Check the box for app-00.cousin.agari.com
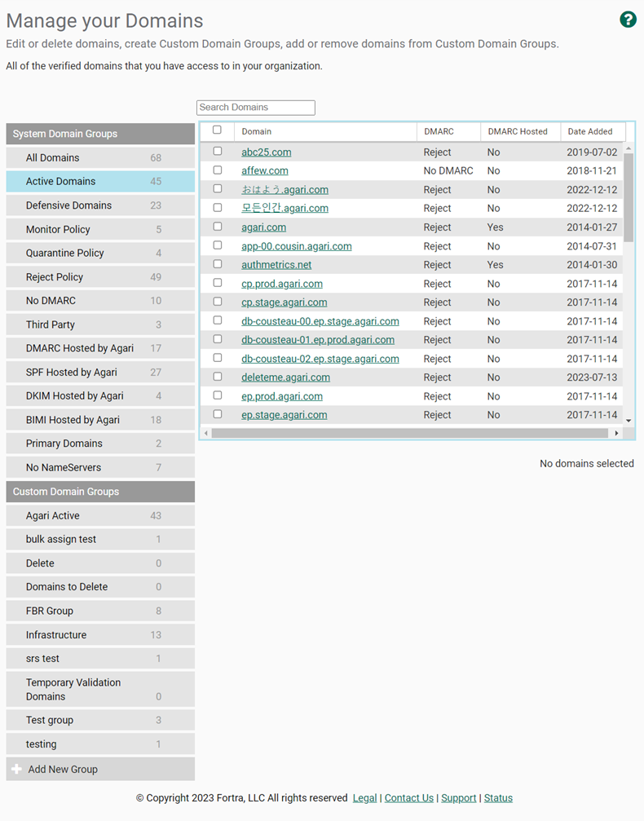644x821 pixels. [x=218, y=245]
